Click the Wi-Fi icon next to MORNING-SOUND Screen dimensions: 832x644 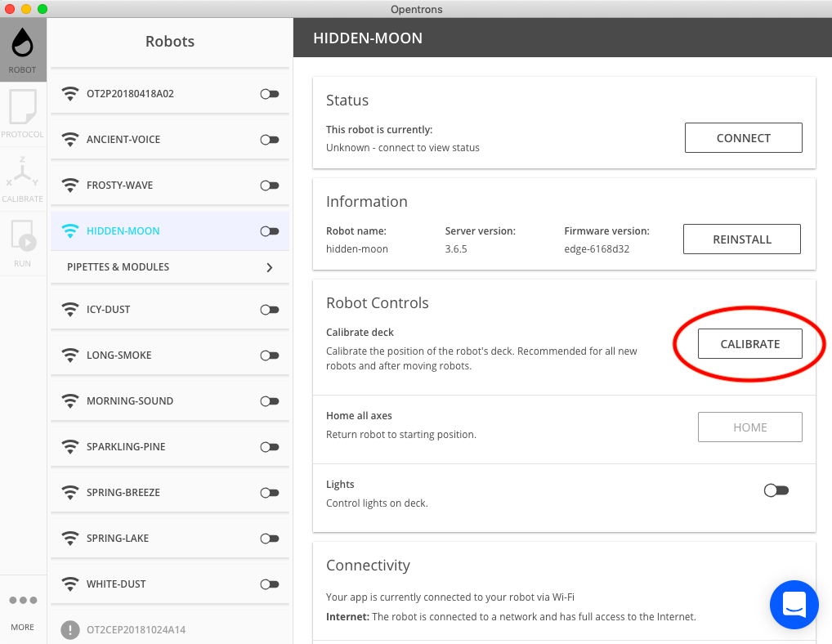(70, 400)
